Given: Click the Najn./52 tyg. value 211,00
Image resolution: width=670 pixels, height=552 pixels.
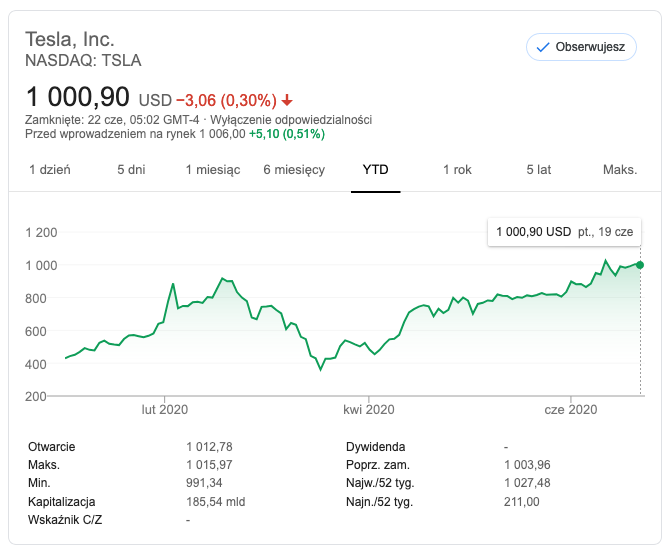Looking at the screenshot, I should 522,502.
